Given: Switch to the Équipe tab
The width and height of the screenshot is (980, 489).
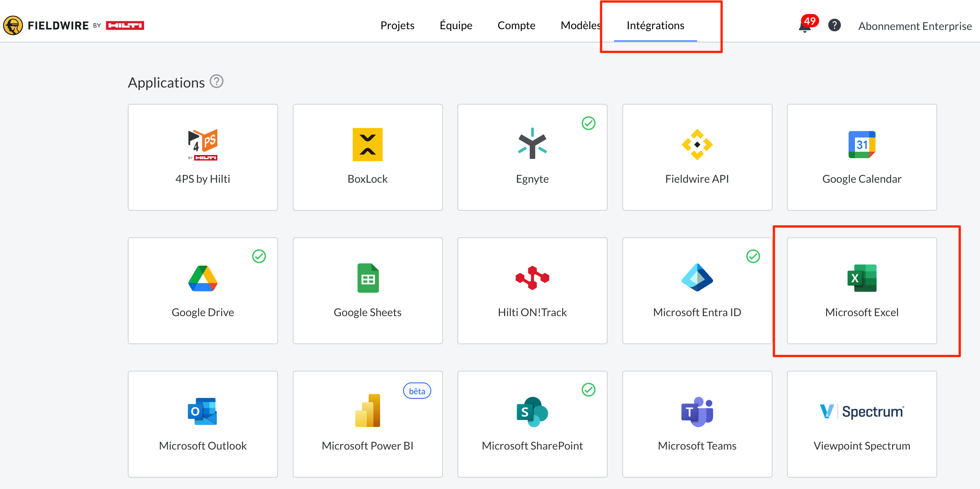Looking at the screenshot, I should [456, 25].
